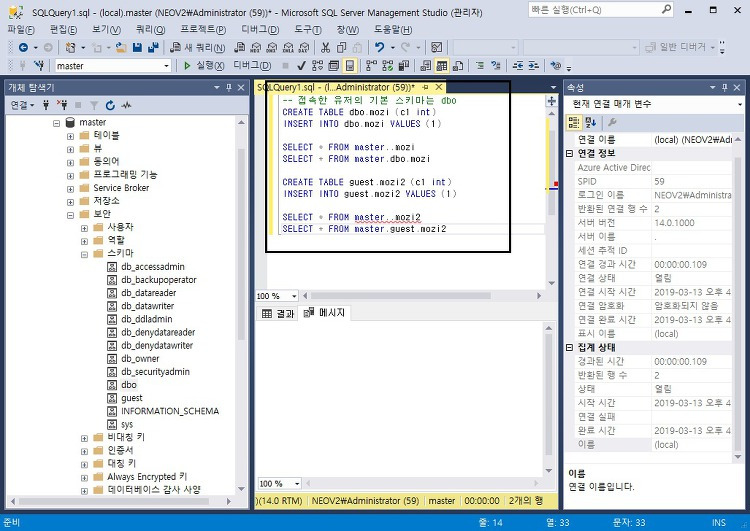Click the Open File folder icon
The image size is (750, 531).
(x=121, y=47)
